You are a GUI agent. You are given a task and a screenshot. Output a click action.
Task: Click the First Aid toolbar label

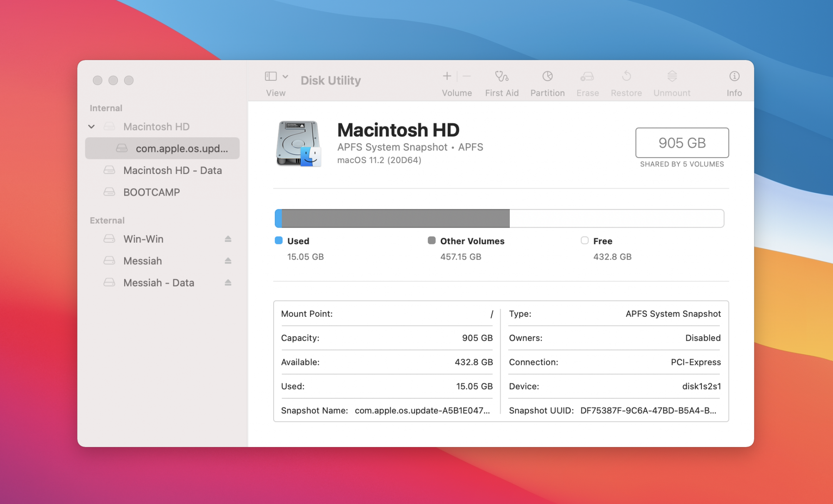[502, 93]
